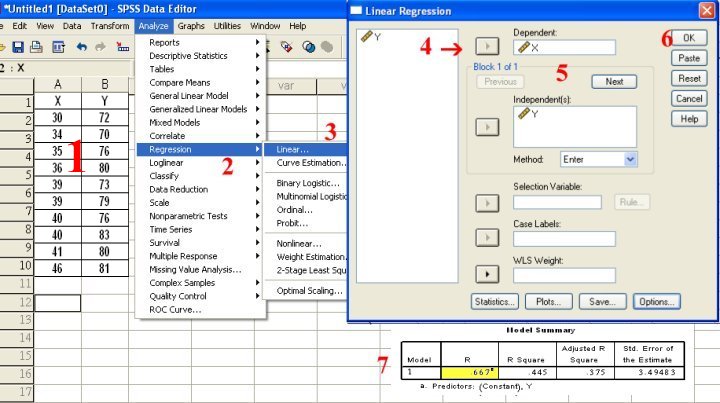The width and height of the screenshot is (720, 403).
Task: Click the Save file toolbar icon
Action: [x=18, y=47]
